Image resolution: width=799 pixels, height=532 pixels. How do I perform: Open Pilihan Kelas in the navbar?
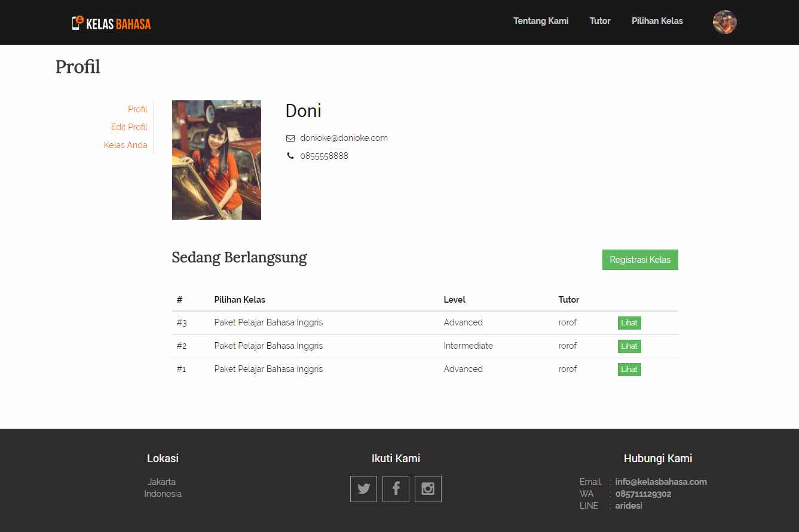point(657,21)
